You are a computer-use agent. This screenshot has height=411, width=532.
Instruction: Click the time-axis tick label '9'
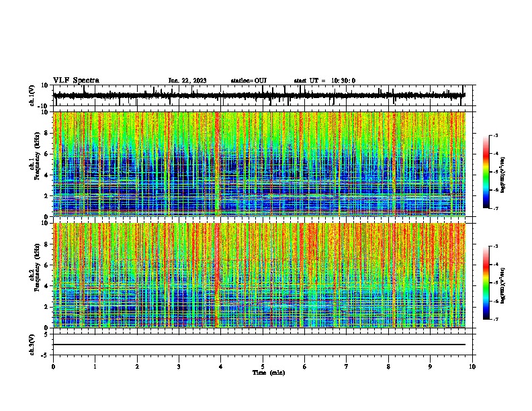pyautogui.click(x=430, y=367)
